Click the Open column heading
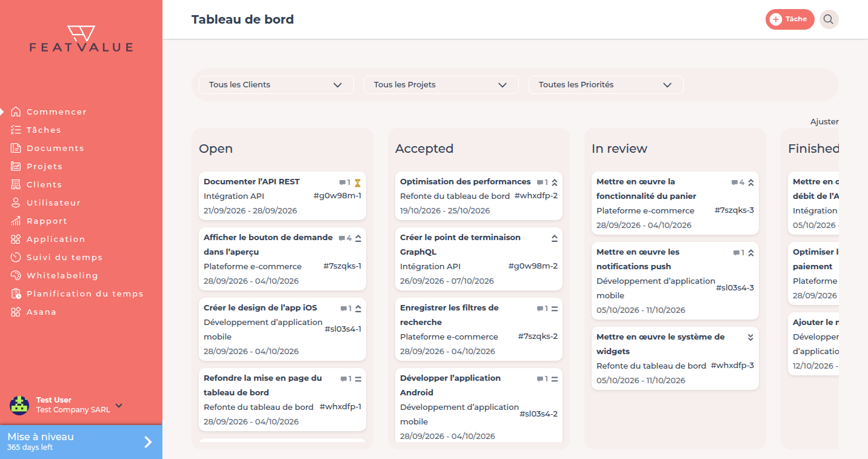868x459 pixels. point(216,149)
